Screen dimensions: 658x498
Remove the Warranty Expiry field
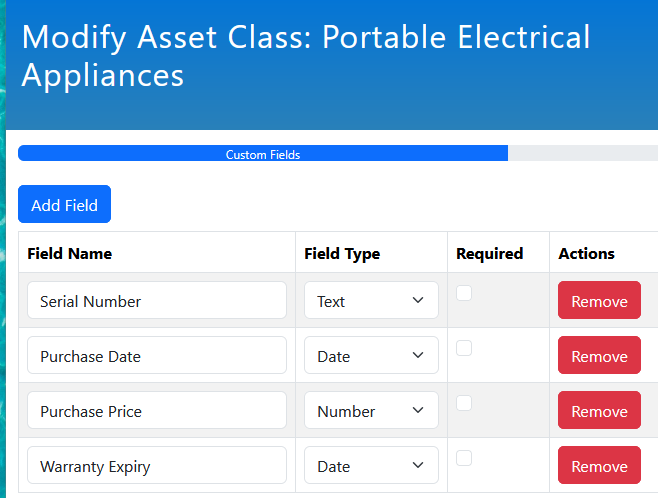click(599, 466)
